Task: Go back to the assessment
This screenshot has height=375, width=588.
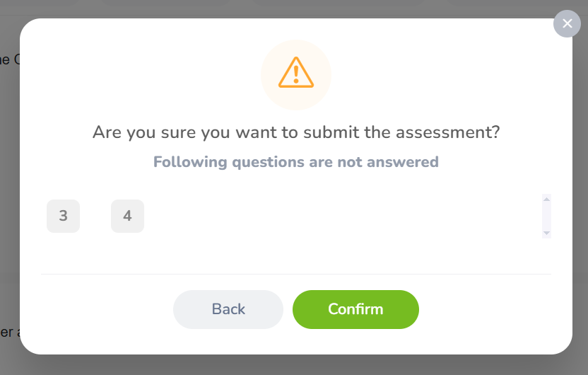Action: [228, 309]
